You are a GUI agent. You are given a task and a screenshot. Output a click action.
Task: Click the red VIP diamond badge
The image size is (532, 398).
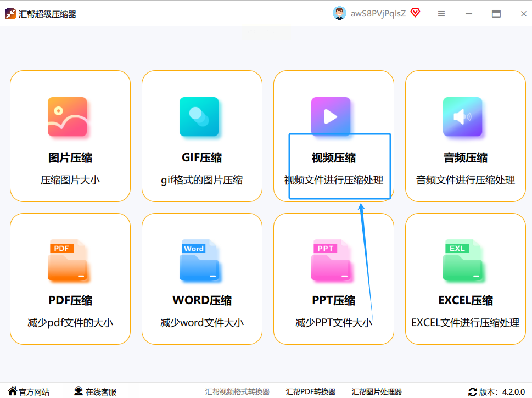point(415,13)
